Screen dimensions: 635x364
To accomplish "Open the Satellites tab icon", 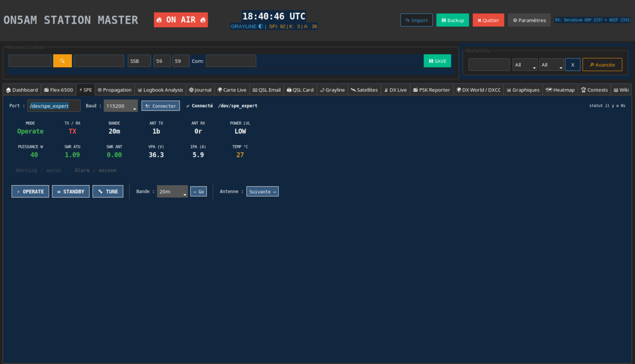I will [x=353, y=90].
